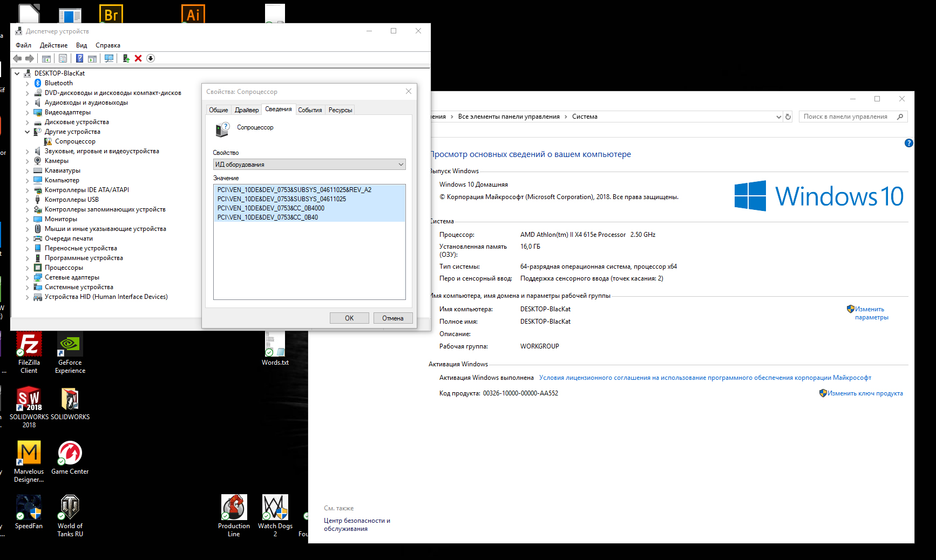936x560 pixels.
Task: Open the Справка menu
Action: [108, 45]
